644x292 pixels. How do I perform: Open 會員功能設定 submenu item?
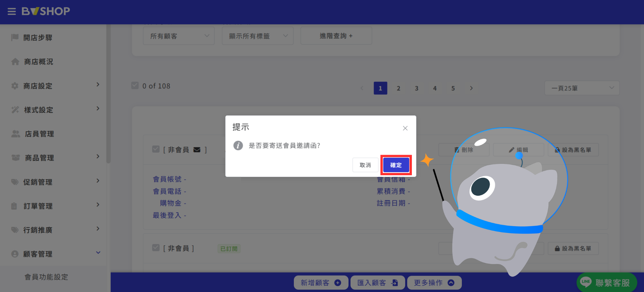(46, 277)
